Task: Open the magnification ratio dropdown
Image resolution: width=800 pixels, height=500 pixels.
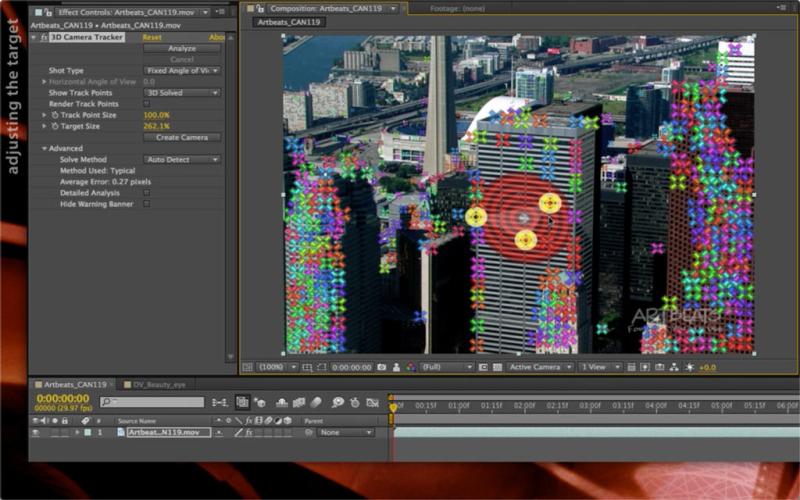Action: point(277,367)
